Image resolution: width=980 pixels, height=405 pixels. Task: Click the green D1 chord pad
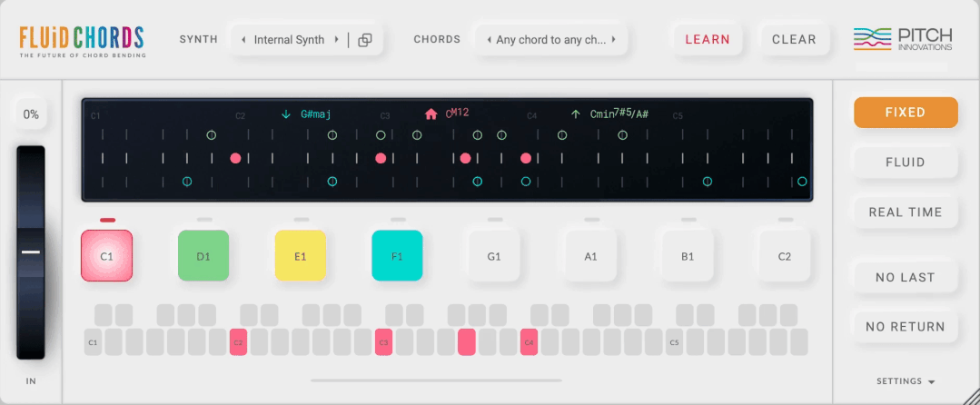(x=203, y=256)
